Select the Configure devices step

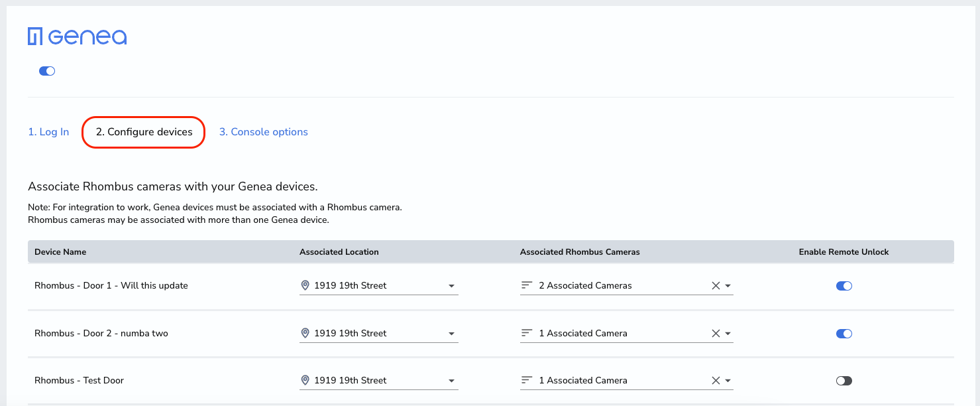click(142, 131)
